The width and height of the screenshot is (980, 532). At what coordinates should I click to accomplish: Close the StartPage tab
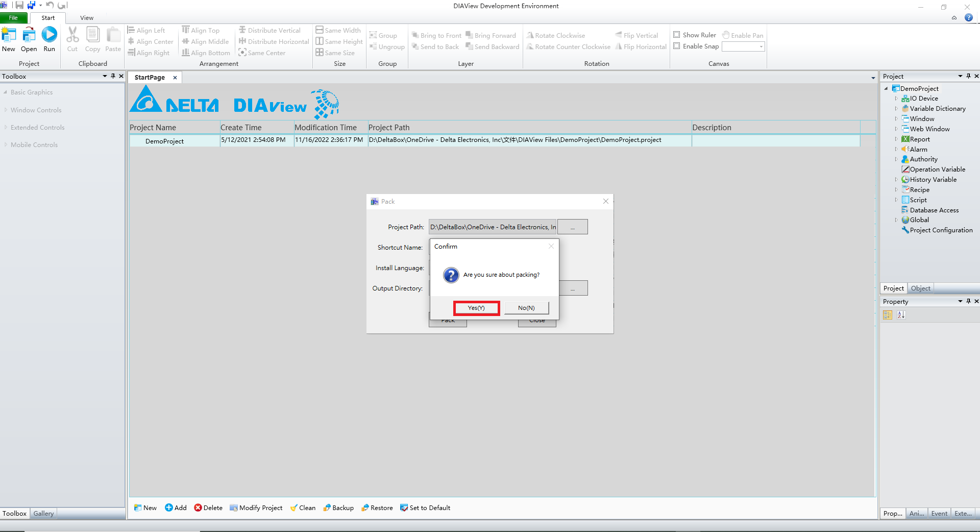[x=175, y=78]
